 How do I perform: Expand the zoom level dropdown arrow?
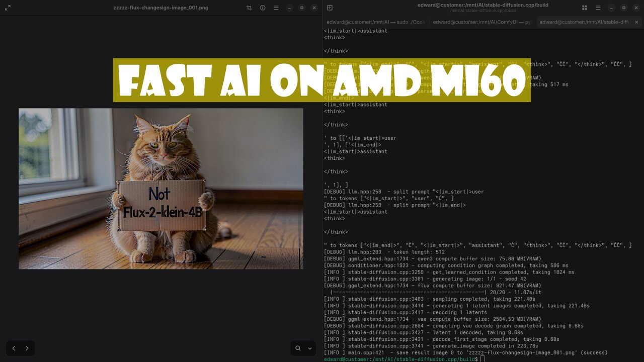coord(310,348)
